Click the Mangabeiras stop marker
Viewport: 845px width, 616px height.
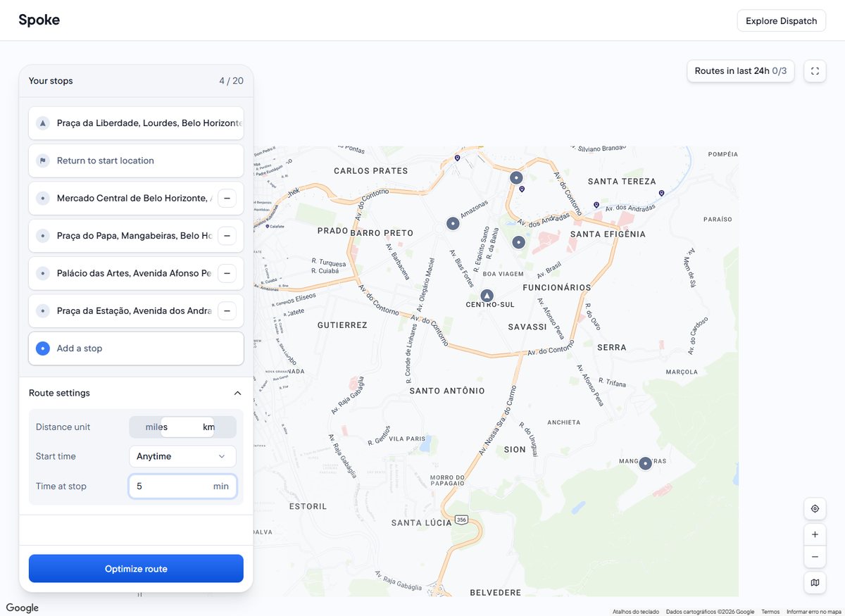645,463
